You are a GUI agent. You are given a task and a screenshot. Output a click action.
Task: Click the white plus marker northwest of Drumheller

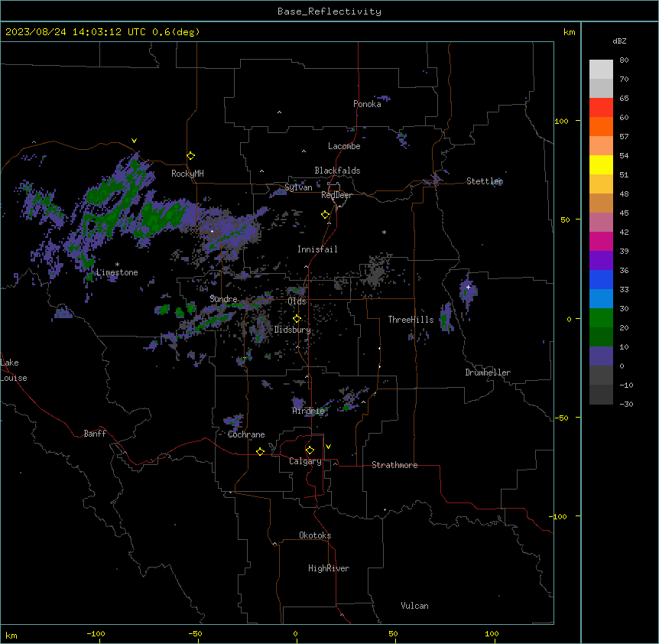[468, 287]
